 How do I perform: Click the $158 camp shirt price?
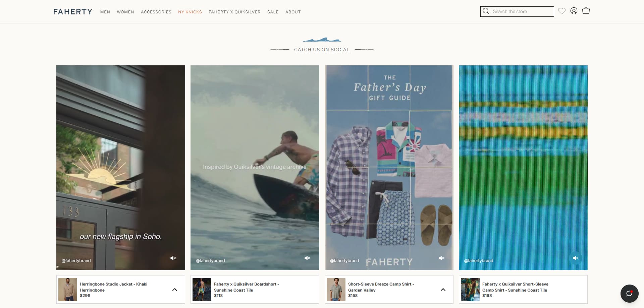coord(353,296)
